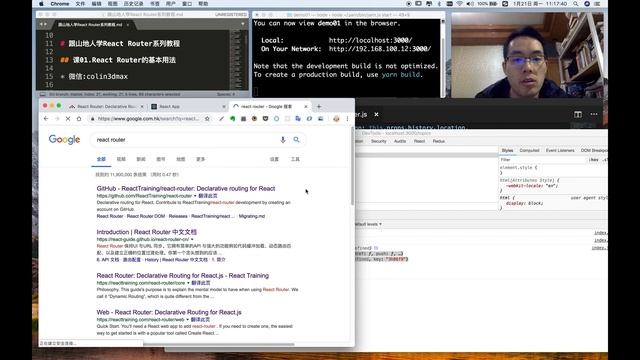640x360 pixels.
Task: Open 'Web - React Router: Declarative Routing' result
Action: pyautogui.click(x=169, y=312)
